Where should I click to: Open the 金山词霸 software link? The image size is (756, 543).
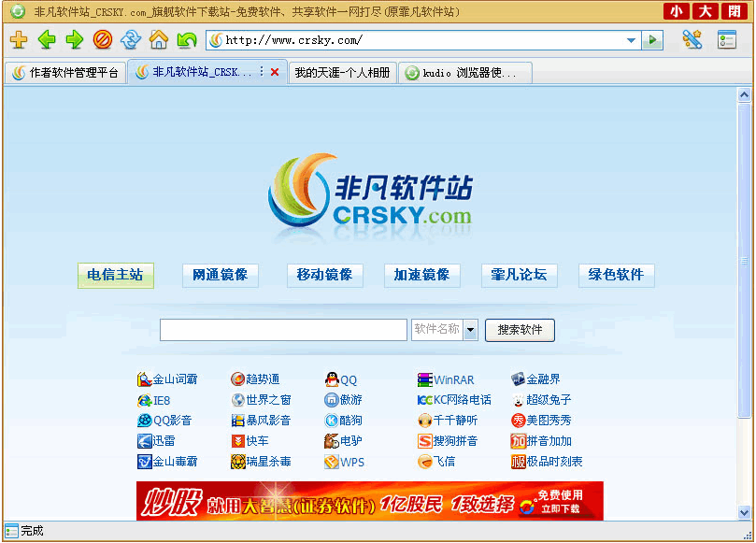coord(167,379)
